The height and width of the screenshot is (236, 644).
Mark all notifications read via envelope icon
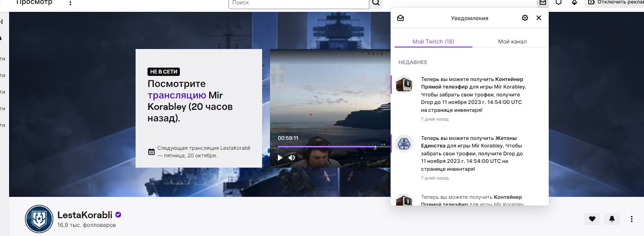[x=400, y=18]
